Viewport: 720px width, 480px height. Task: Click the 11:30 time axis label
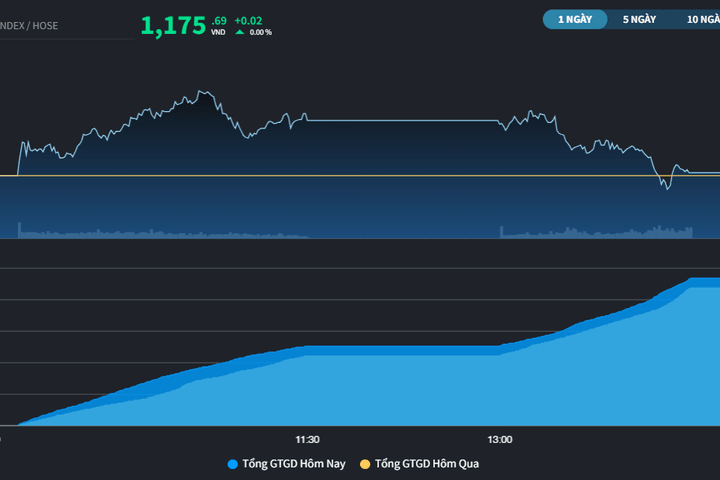(307, 440)
